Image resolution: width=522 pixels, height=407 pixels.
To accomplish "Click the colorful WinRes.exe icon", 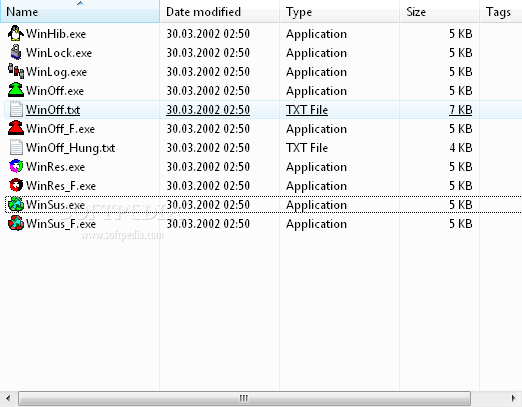I will tap(16, 166).
